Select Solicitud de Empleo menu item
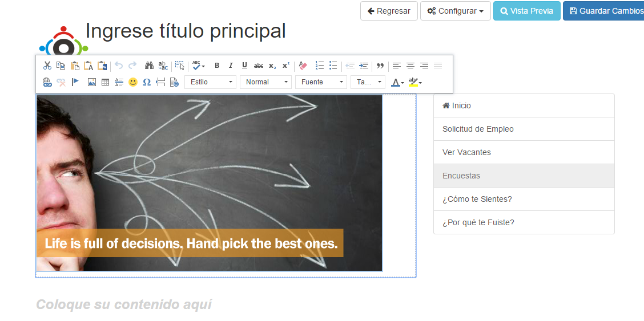 (478, 129)
